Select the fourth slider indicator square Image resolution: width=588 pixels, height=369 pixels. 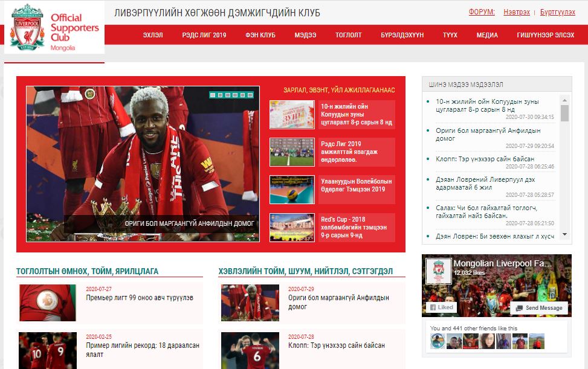[235, 95]
